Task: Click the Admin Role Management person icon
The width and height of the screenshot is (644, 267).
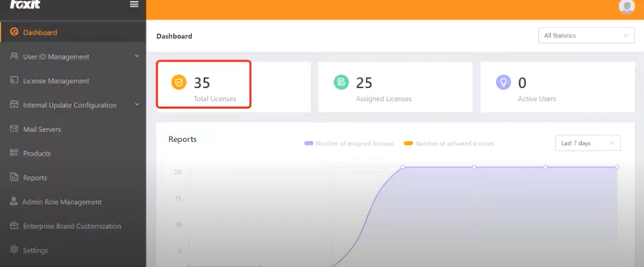Action: (13, 201)
